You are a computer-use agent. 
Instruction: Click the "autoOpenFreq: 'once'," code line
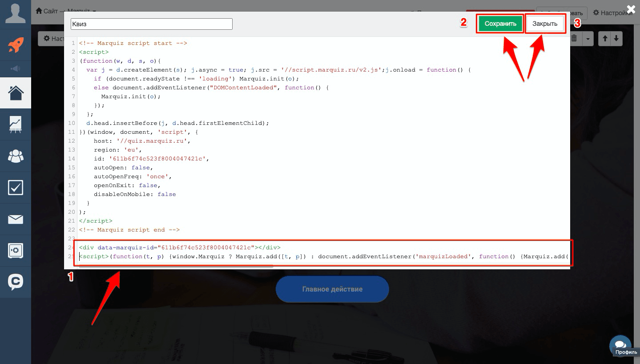[x=133, y=176]
